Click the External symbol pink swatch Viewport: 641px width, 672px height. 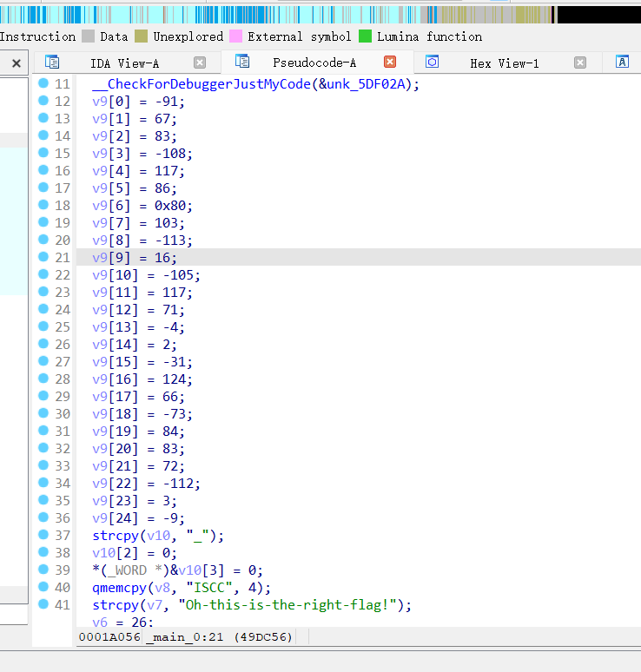click(x=236, y=36)
